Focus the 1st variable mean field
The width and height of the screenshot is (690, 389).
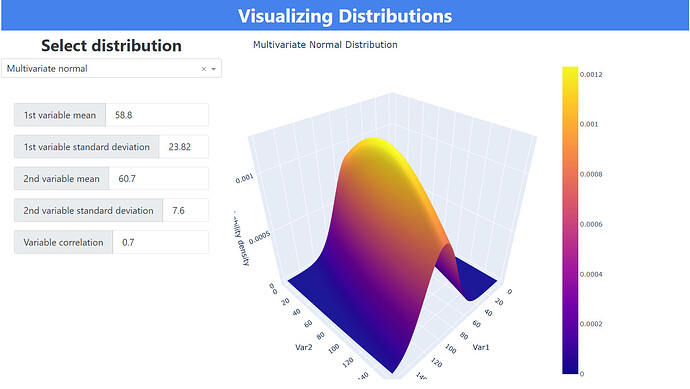157,115
